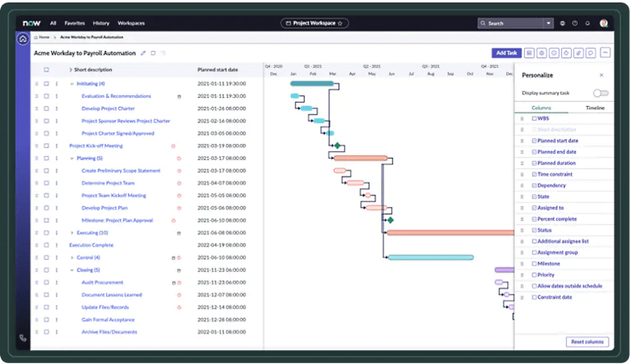Click the Reset columns button
This screenshot has height=364, width=631.
587,342
